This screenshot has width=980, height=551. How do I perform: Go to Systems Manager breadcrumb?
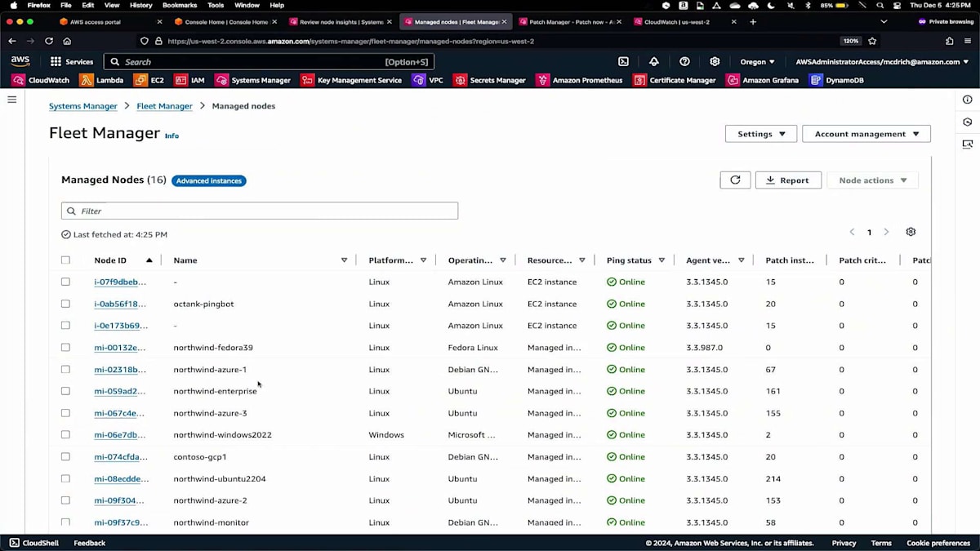point(83,106)
